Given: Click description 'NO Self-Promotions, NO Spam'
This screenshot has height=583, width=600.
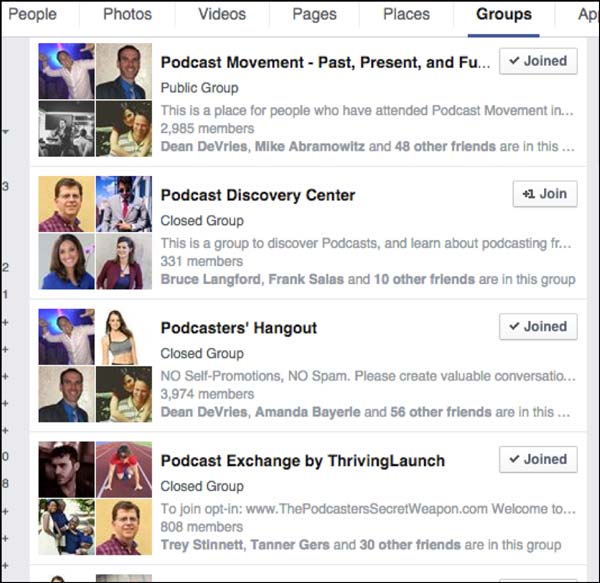Looking at the screenshot, I should coord(368,376).
